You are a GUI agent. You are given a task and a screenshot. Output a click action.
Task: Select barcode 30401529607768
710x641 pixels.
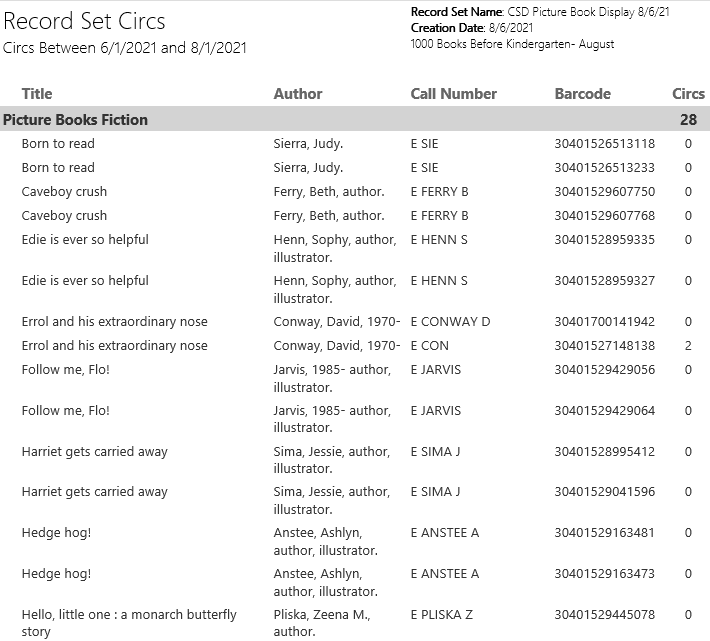[x=604, y=216]
